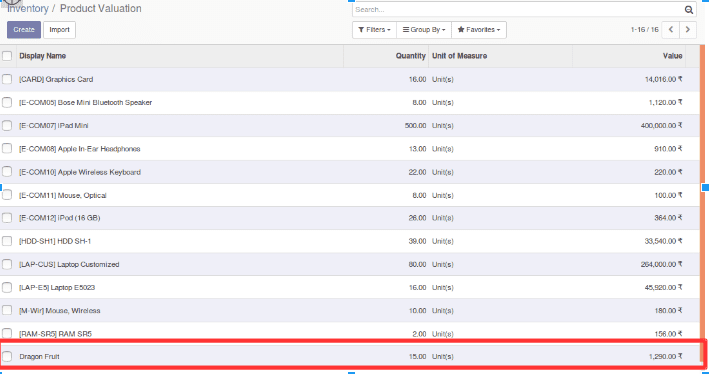The height and width of the screenshot is (374, 711).
Task: Click the 33,540.00 ₹ value cell
Action: 663,241
